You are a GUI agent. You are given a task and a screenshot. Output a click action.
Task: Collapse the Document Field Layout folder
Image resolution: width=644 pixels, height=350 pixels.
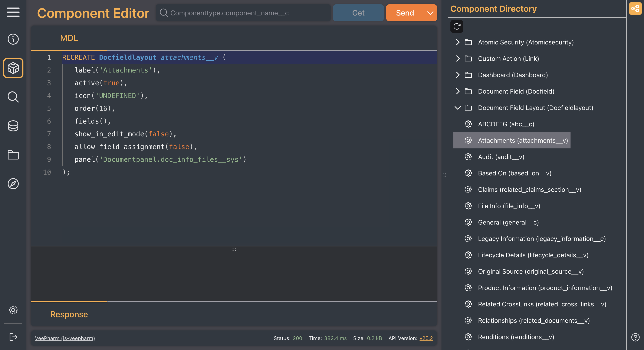[x=457, y=108]
